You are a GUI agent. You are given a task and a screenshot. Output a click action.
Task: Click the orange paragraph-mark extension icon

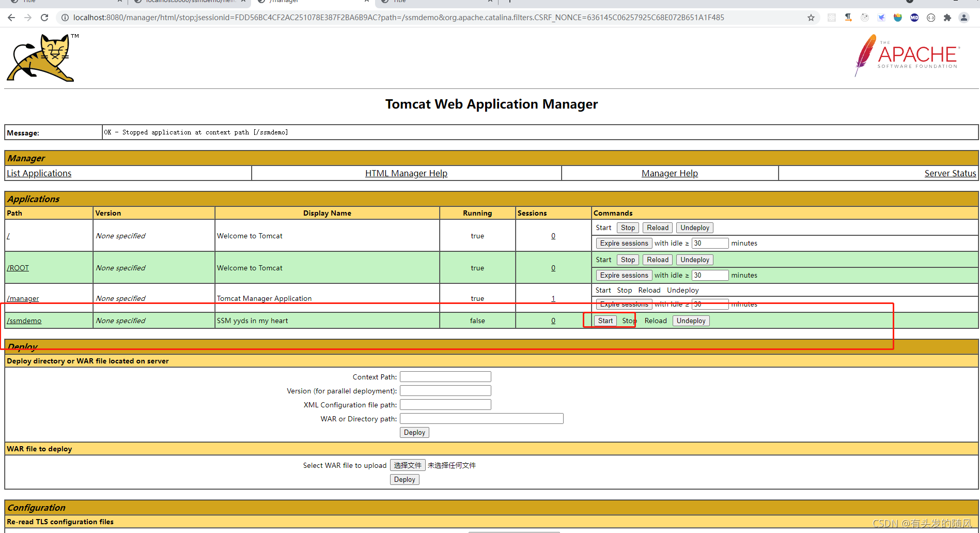tap(848, 18)
